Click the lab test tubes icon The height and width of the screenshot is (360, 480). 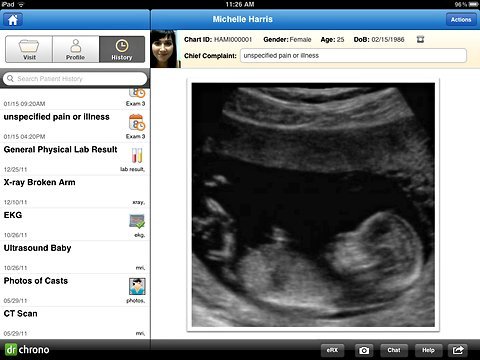(137, 155)
